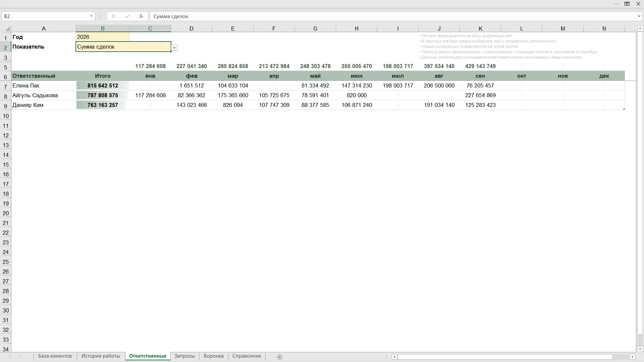Click total cell 815 642 512
Image resolution: width=644 pixels, height=362 pixels.
(x=103, y=85)
